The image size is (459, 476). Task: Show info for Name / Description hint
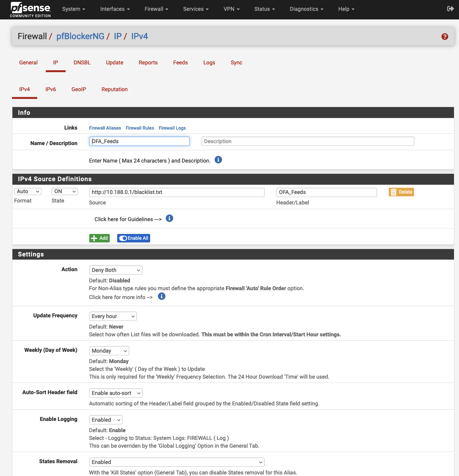point(218,160)
